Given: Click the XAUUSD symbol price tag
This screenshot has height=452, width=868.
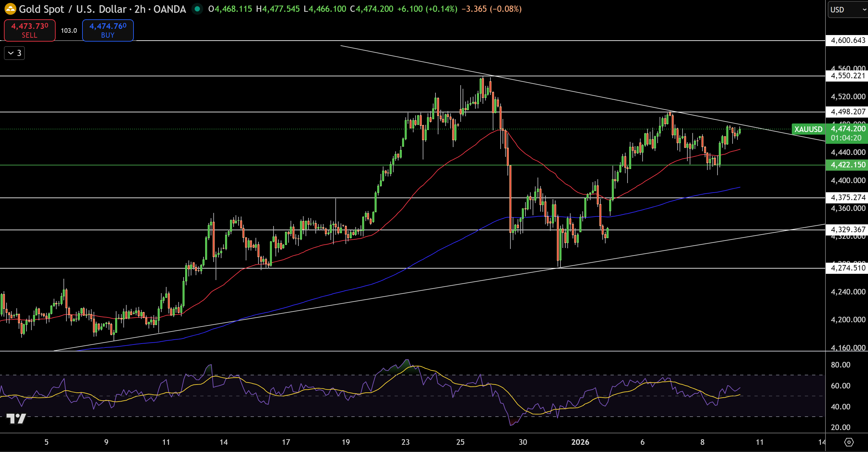Looking at the screenshot, I should tap(808, 129).
